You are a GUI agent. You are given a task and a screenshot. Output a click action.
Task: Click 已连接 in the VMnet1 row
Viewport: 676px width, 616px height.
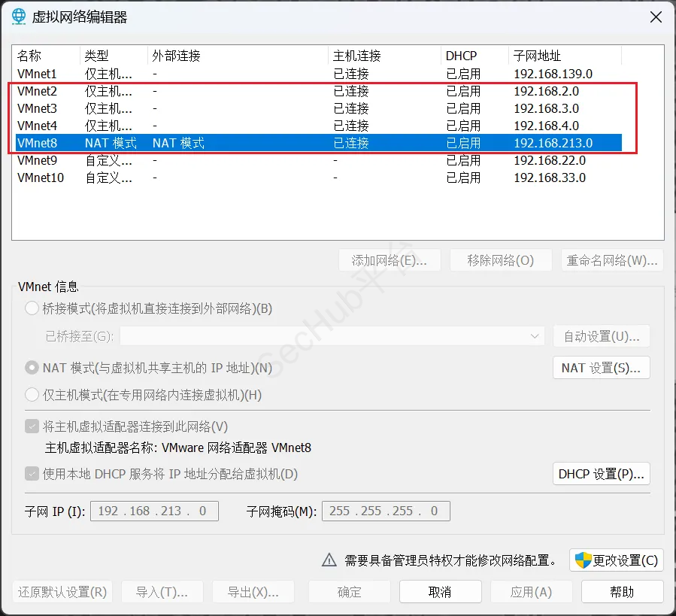[x=351, y=74]
